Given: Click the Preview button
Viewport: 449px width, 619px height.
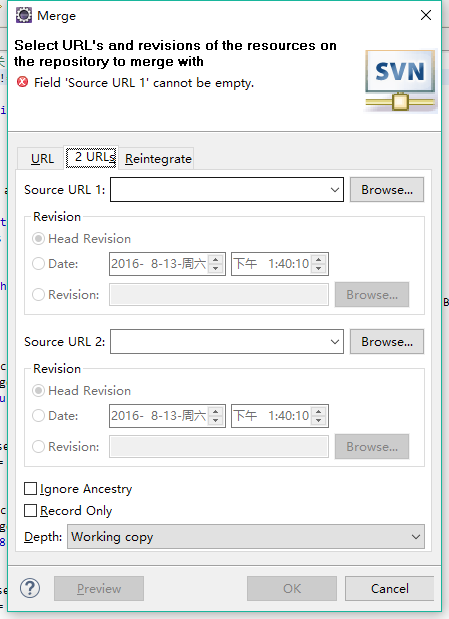Looking at the screenshot, I should [99, 589].
